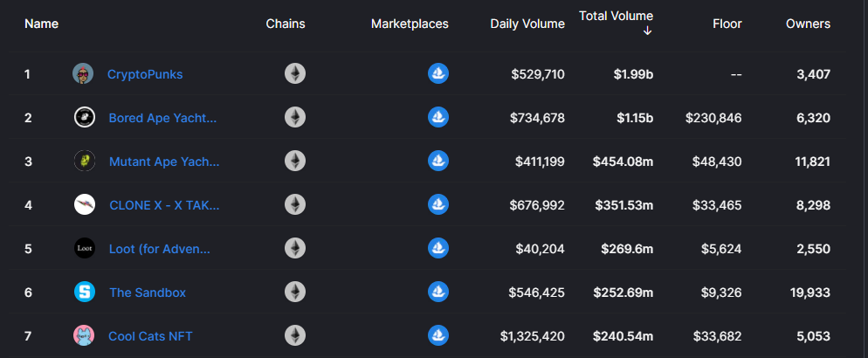The image size is (868, 358).
Task: Open the Loot (for Adven... link
Action: pyautogui.click(x=160, y=249)
